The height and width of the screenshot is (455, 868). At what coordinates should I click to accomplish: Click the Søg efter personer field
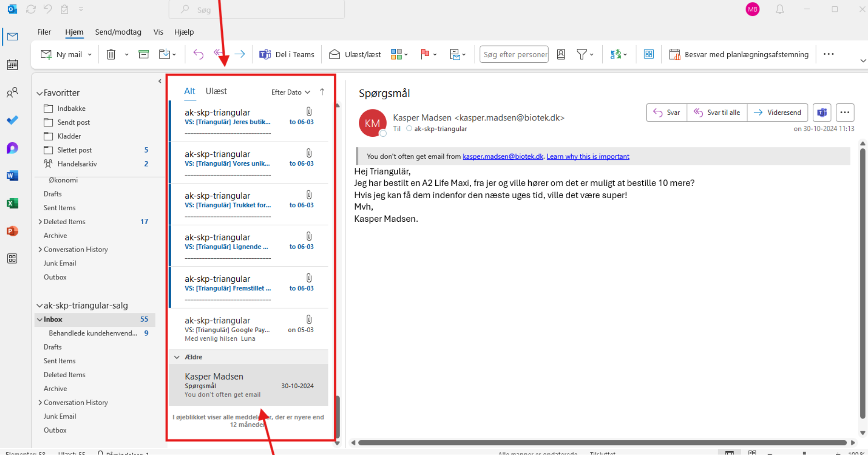click(514, 54)
